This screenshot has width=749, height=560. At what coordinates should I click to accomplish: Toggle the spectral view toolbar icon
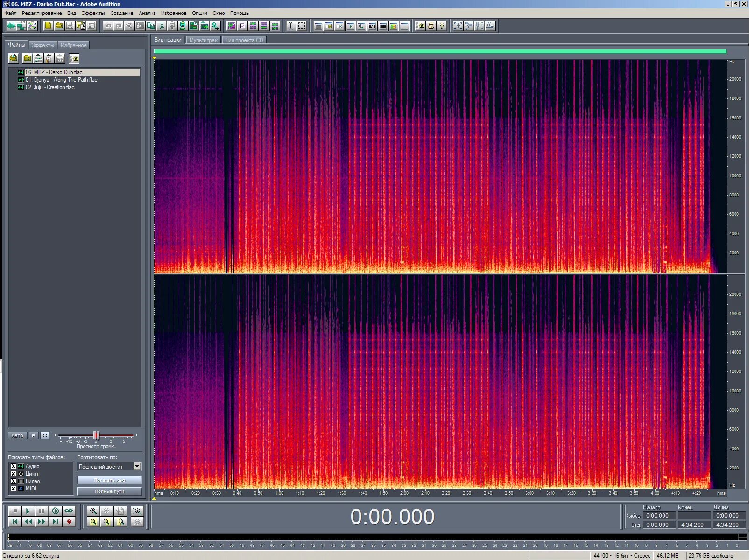pos(231,26)
